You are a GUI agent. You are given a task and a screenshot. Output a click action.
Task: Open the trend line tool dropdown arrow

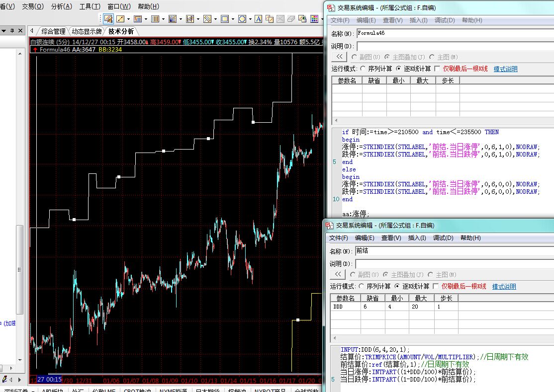[x=128, y=19]
